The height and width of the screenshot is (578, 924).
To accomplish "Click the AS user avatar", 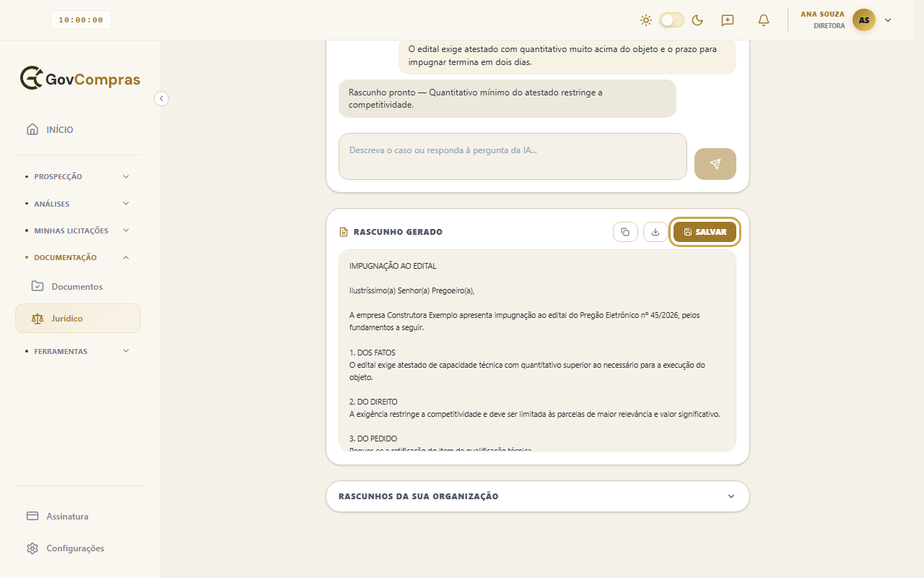I will click(x=864, y=20).
